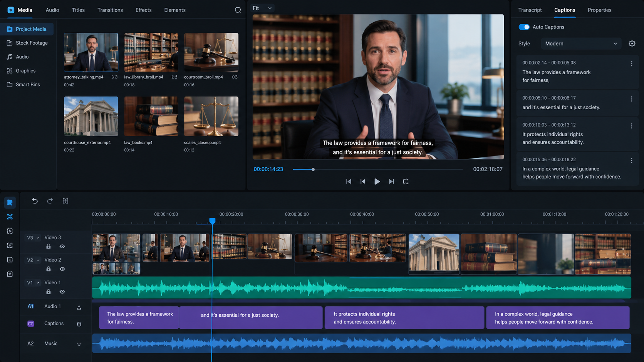Click the blue timeline playhead marker

(x=212, y=221)
